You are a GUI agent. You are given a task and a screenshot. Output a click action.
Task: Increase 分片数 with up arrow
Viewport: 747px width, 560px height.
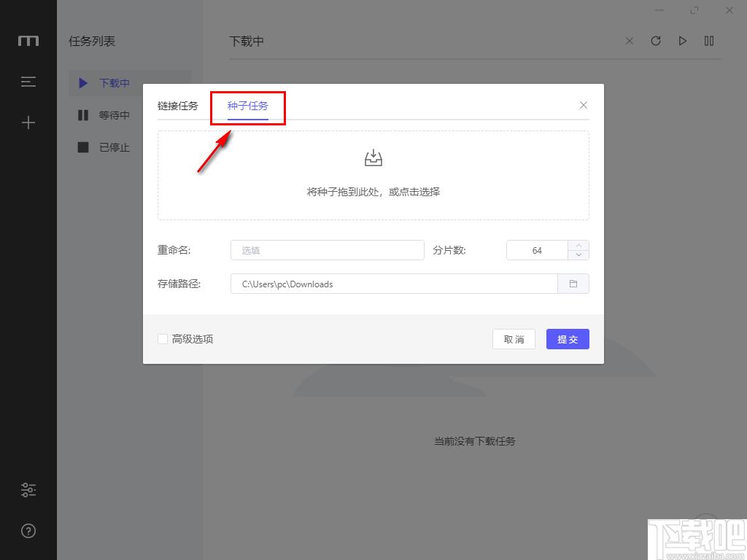point(578,245)
